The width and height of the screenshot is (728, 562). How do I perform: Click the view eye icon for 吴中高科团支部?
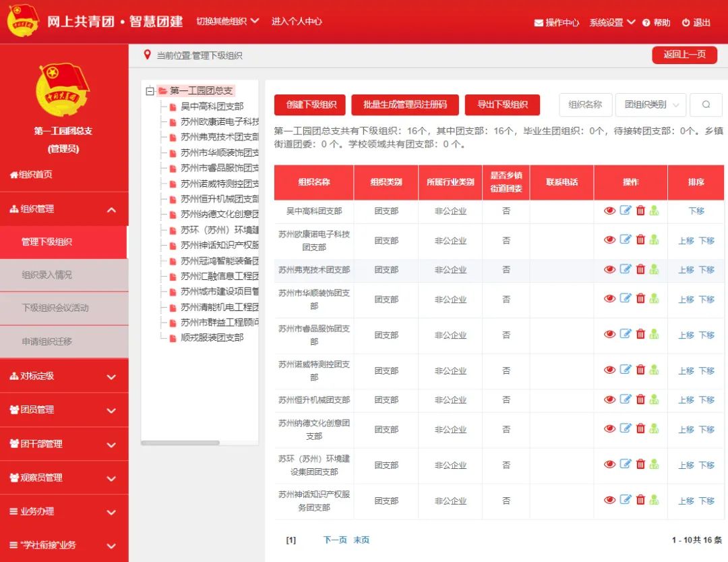[609, 210]
